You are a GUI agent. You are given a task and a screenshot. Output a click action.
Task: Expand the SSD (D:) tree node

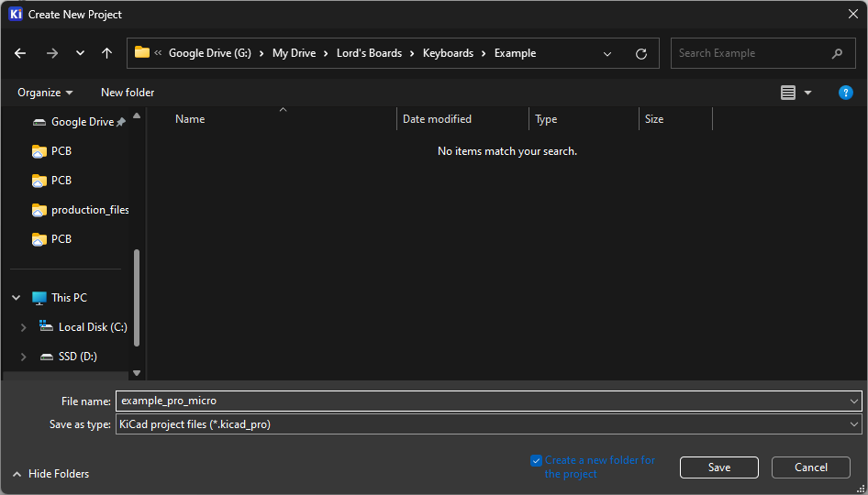point(24,357)
